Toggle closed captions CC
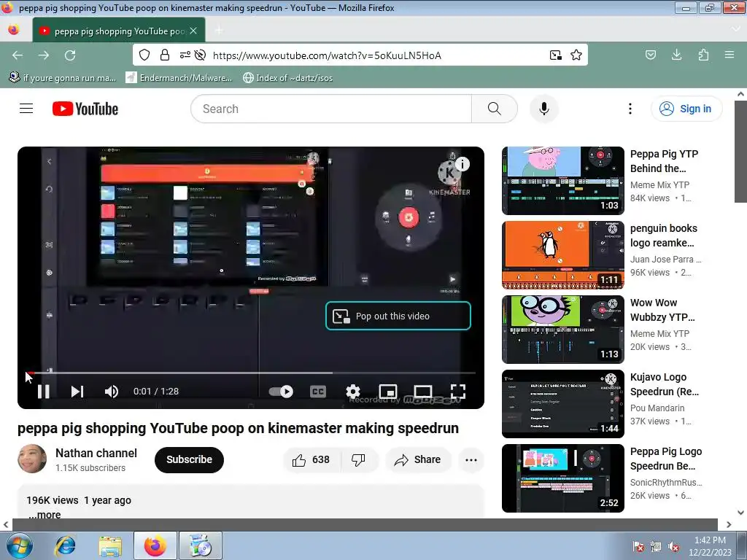The width and height of the screenshot is (747, 560). point(318,392)
